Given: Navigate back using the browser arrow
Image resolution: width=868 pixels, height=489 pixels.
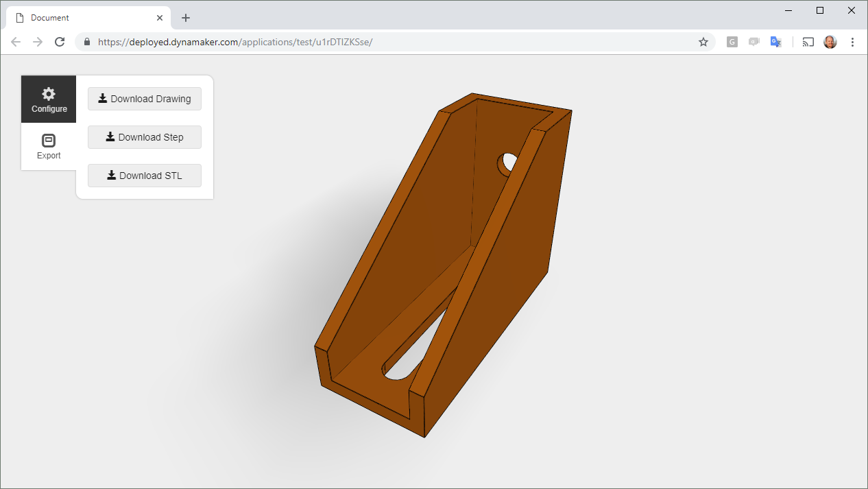Looking at the screenshot, I should [16, 42].
